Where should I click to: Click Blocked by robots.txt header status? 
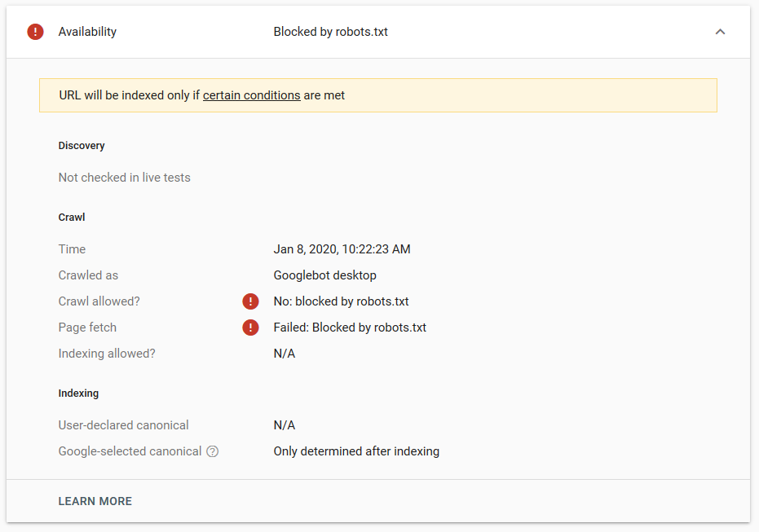(331, 32)
